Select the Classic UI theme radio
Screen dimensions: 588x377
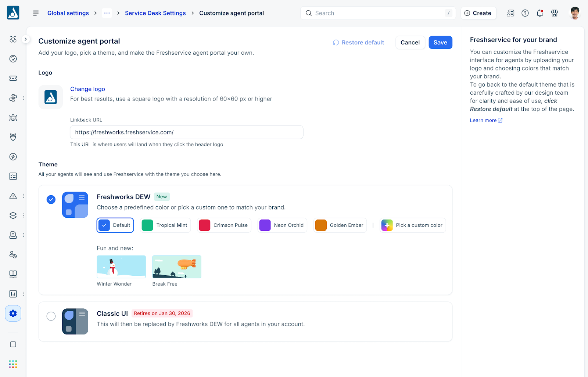click(51, 316)
